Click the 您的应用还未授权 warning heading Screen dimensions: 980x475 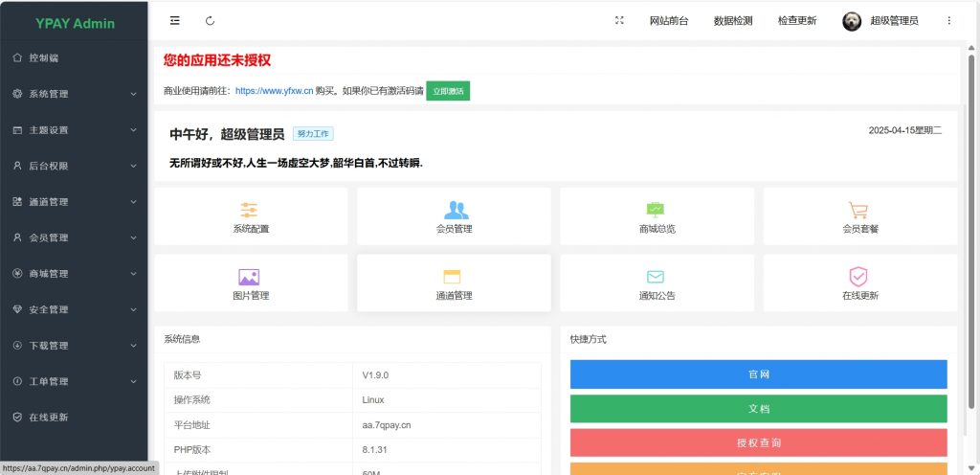click(217, 60)
